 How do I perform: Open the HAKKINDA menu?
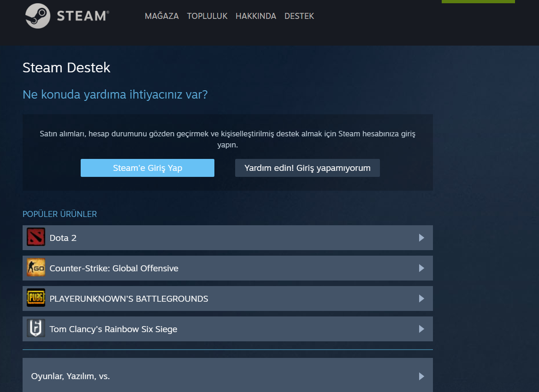(256, 16)
